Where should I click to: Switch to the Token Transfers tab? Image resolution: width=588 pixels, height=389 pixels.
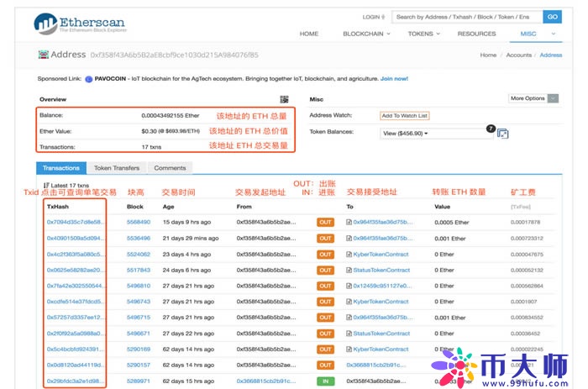click(x=117, y=168)
